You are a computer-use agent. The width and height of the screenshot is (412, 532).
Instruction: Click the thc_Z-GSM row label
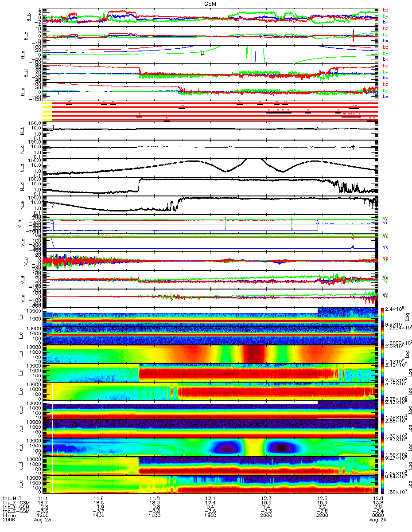16,512
